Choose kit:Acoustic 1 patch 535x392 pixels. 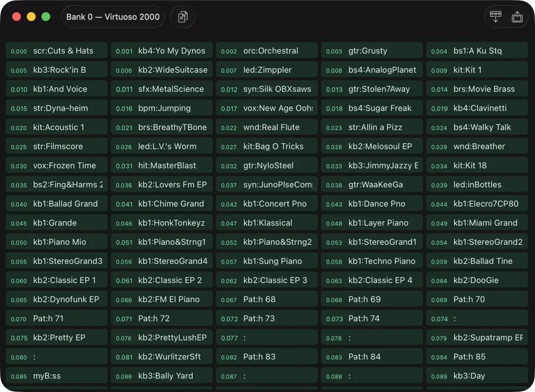tap(57, 127)
